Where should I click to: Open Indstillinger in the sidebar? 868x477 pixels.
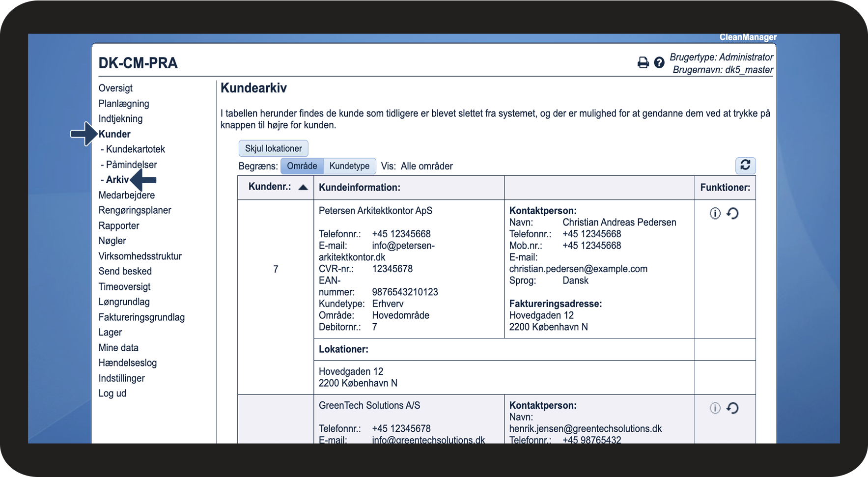point(121,378)
